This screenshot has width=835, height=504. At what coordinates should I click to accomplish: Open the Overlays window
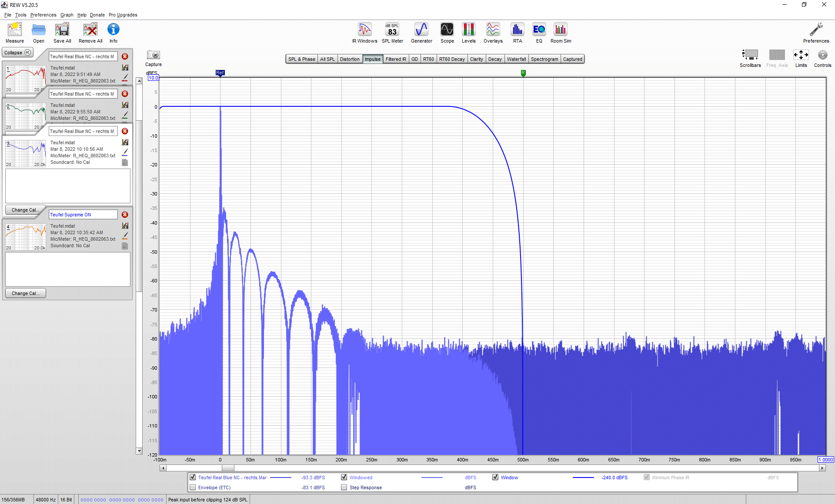[x=493, y=33]
